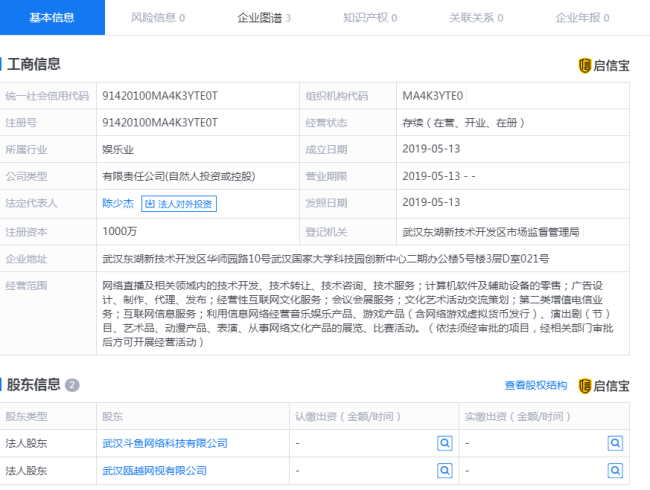Click the 股东信息 section heading
650x490 pixels.
click(x=34, y=385)
